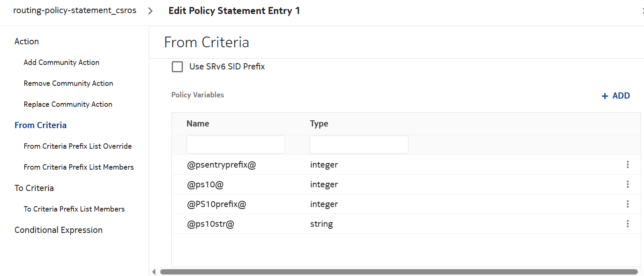
Task: Go back to routing-policy-statement_csros breadcrumb
Action: pos(74,11)
